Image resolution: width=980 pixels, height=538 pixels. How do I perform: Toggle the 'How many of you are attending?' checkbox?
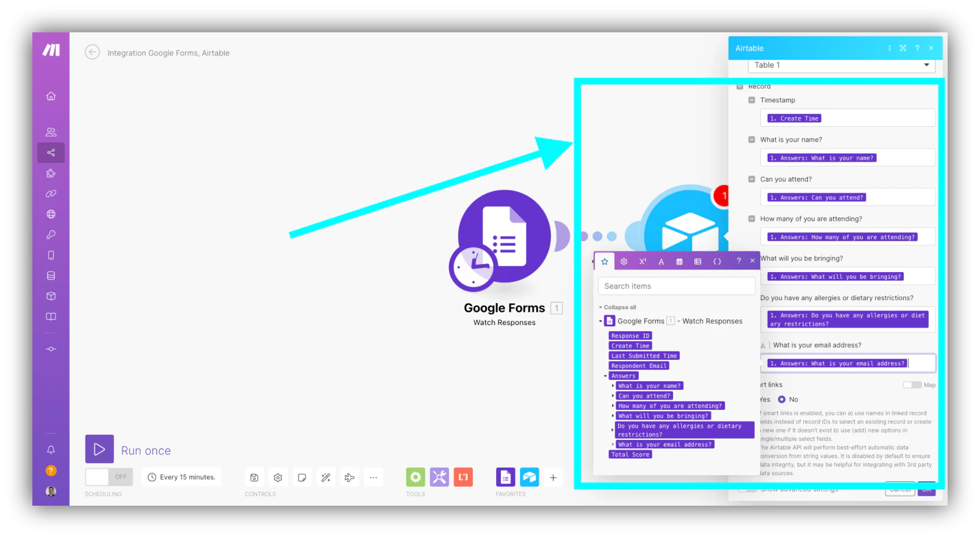click(x=752, y=219)
